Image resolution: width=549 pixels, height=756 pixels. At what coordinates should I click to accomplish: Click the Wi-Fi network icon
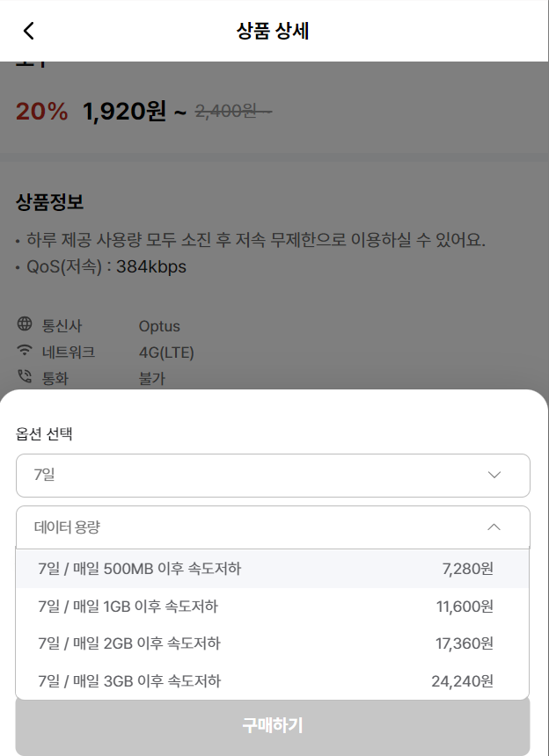point(24,350)
